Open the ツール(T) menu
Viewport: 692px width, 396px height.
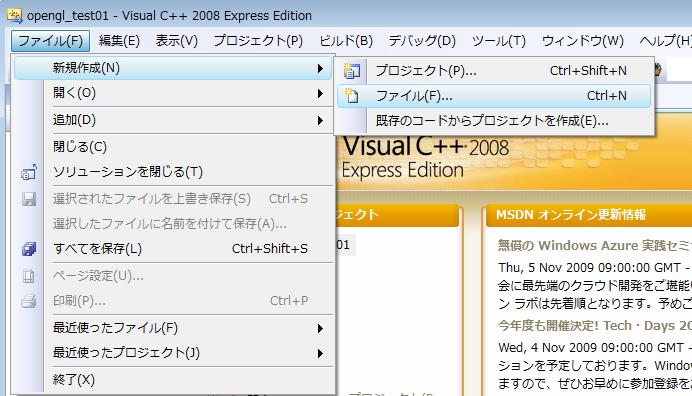click(x=499, y=41)
